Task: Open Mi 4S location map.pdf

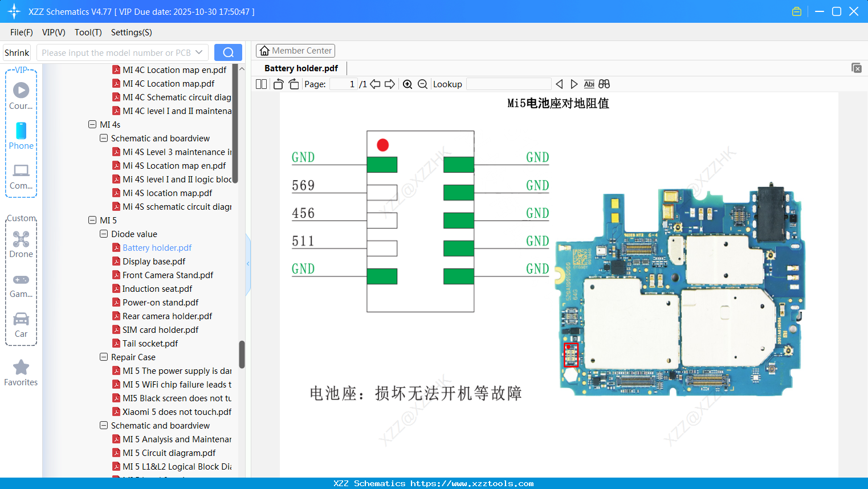Action: [x=167, y=193]
